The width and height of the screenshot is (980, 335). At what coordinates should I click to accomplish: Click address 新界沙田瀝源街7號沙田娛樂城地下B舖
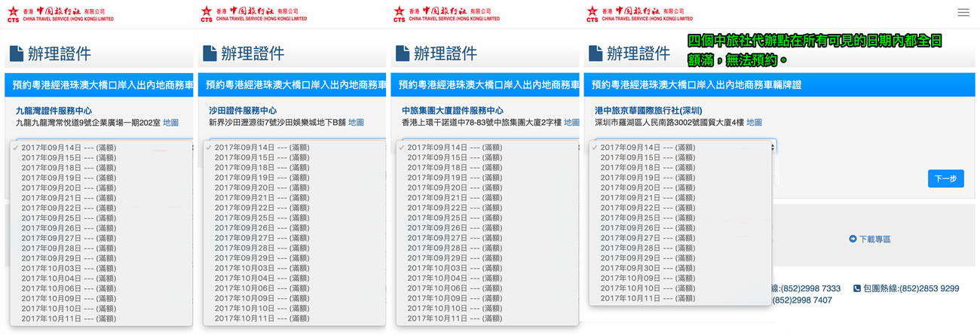pos(277,122)
